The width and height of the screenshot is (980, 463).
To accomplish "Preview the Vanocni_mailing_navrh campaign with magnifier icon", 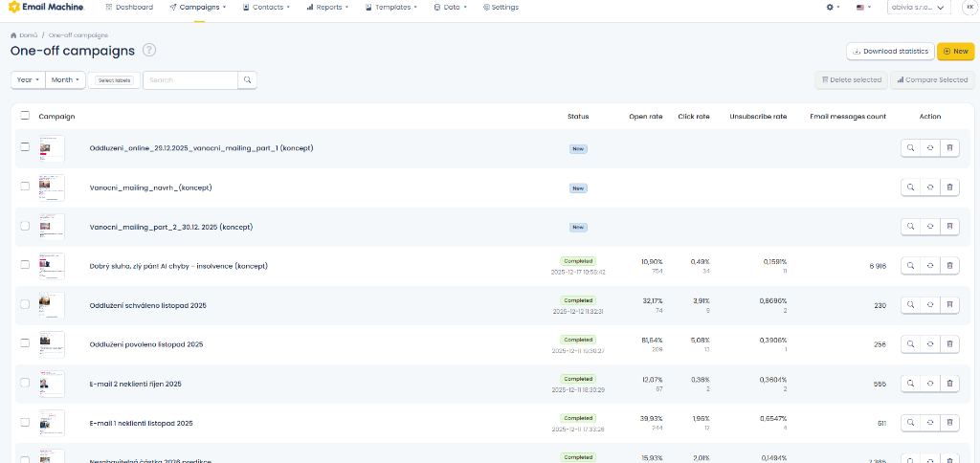I will [910, 187].
